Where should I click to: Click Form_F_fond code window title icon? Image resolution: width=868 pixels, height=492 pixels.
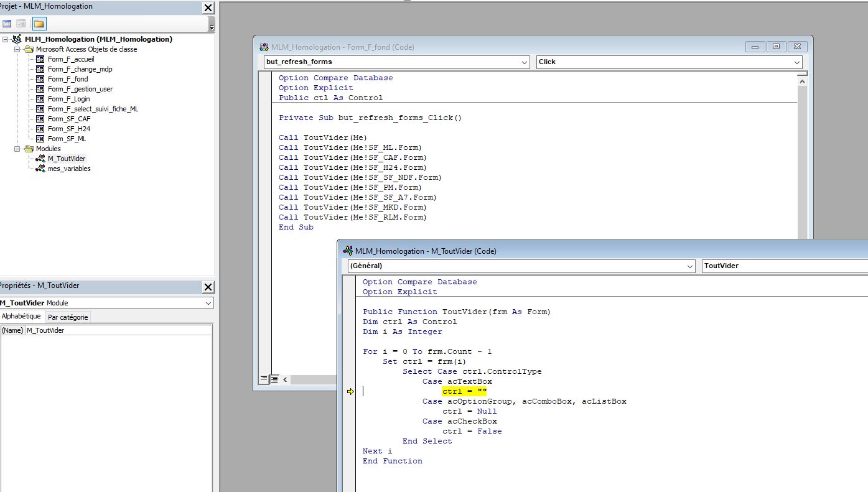click(264, 47)
